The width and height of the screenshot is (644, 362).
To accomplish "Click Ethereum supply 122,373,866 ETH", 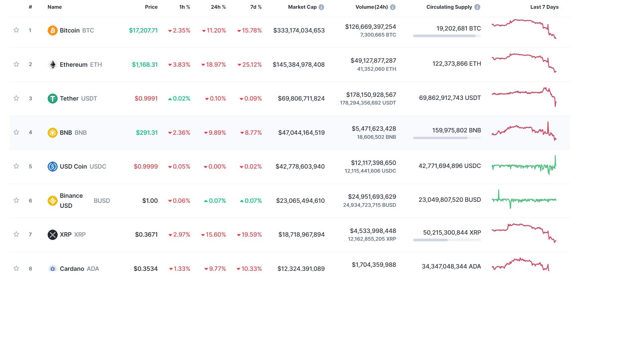I will [457, 64].
